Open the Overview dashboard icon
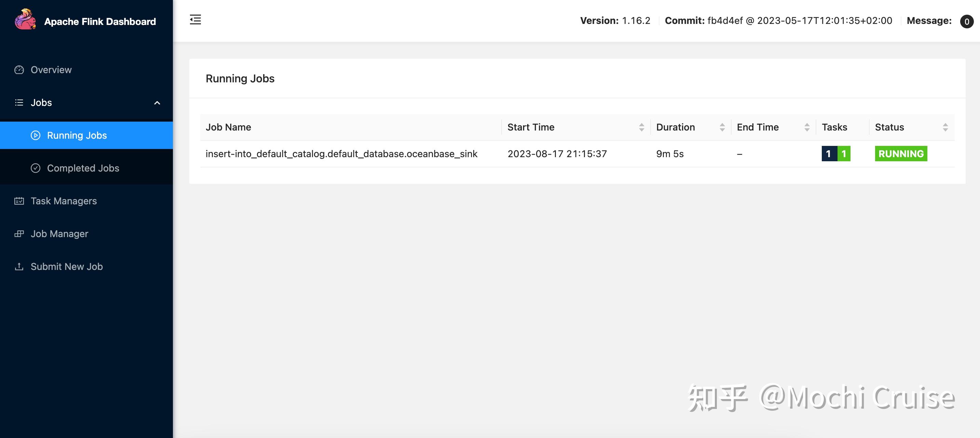 click(19, 70)
